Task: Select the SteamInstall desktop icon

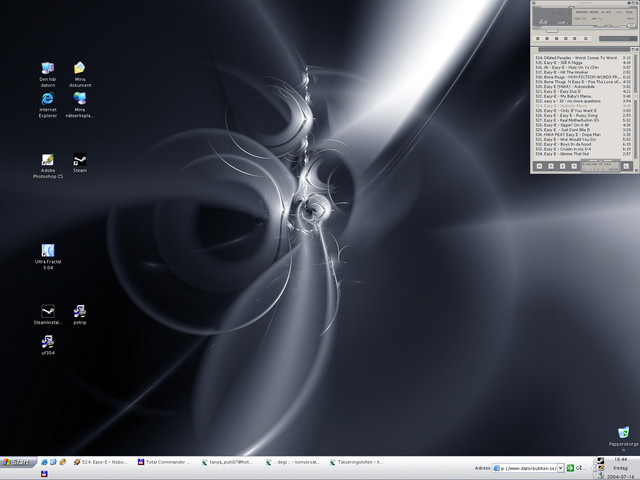Action: [x=47, y=311]
